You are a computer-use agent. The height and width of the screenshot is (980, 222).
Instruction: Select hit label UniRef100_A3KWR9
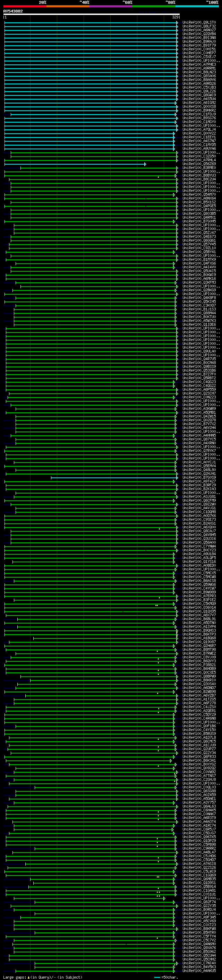199,408
